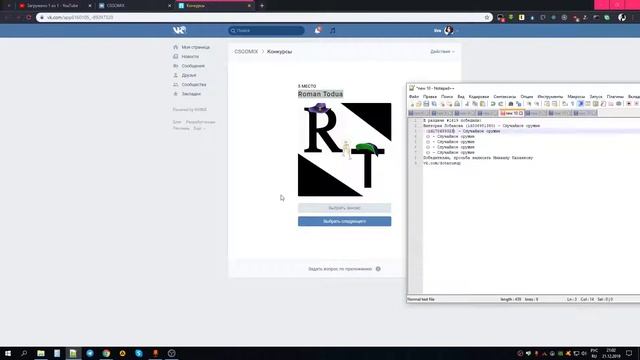Open VK notifications bell

click(x=318, y=30)
